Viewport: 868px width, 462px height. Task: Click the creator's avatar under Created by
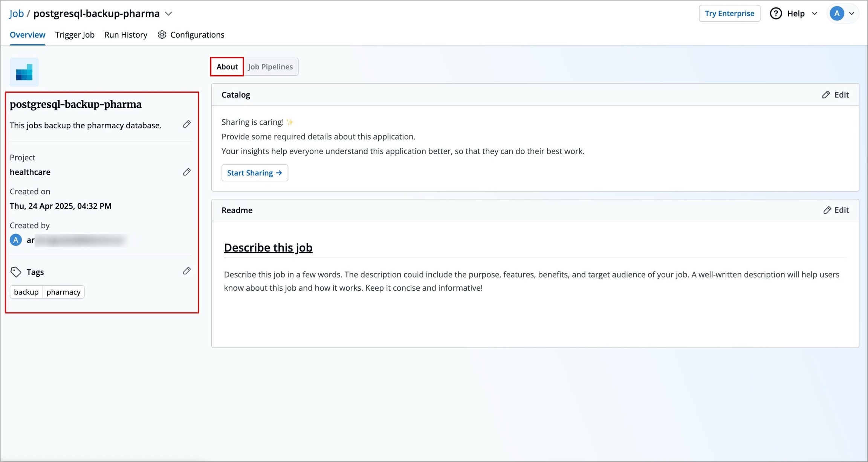coord(16,240)
